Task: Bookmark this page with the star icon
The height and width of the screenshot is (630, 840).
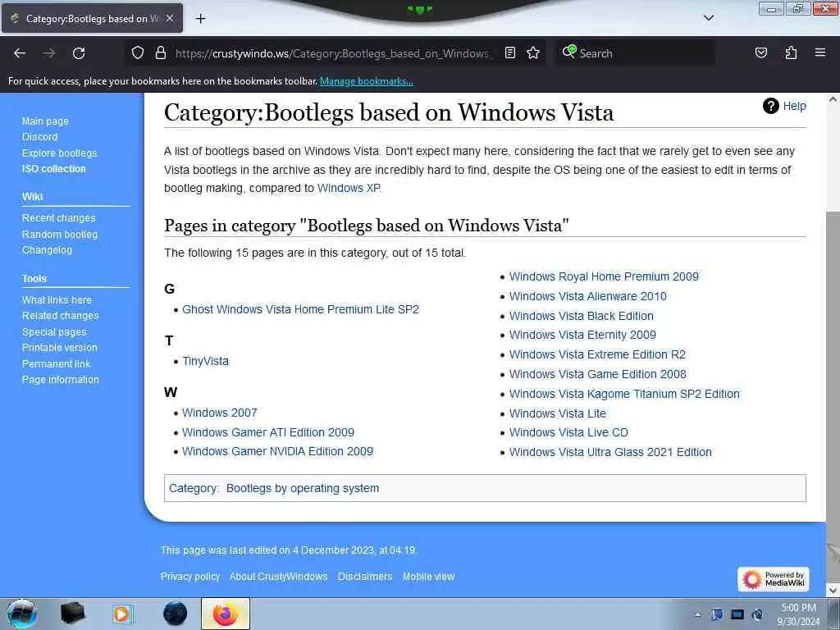Action: pos(533,53)
